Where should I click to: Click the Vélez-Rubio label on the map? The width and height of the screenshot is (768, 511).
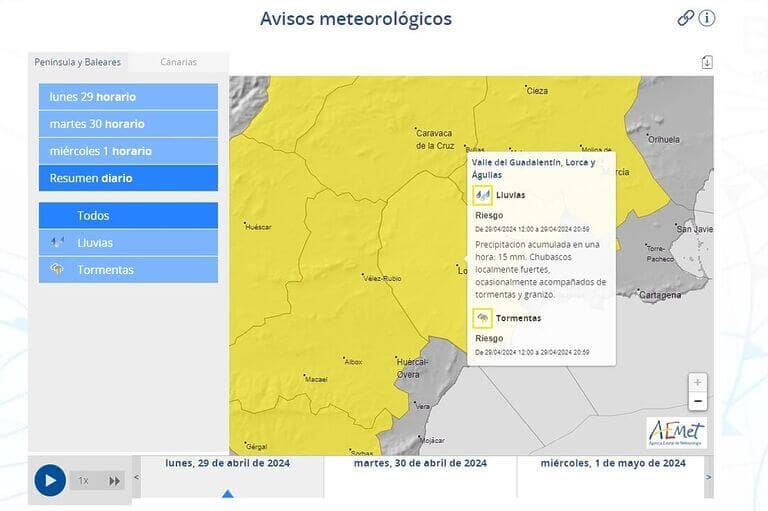(383, 278)
